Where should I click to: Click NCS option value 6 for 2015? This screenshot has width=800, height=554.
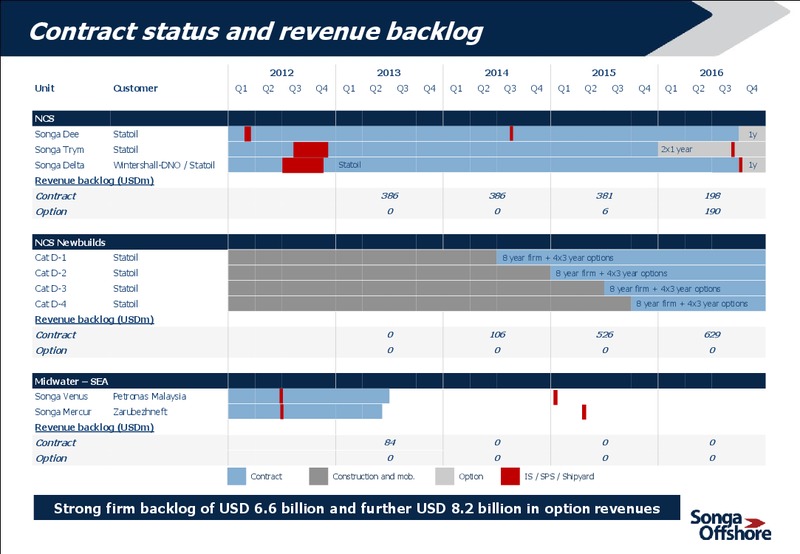pyautogui.click(x=605, y=211)
